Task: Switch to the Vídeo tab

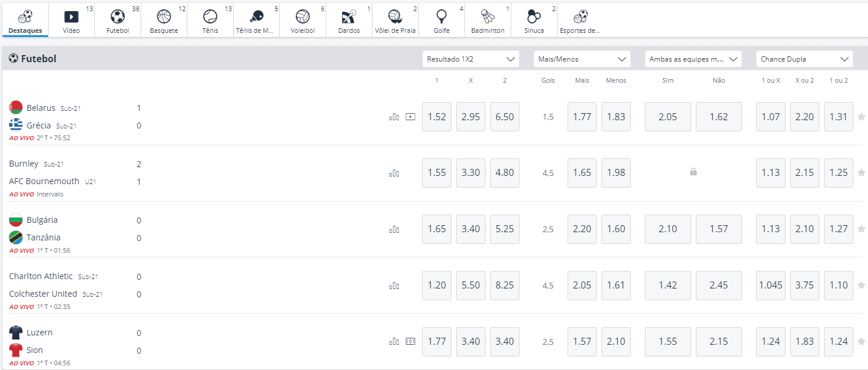Action: [x=71, y=20]
